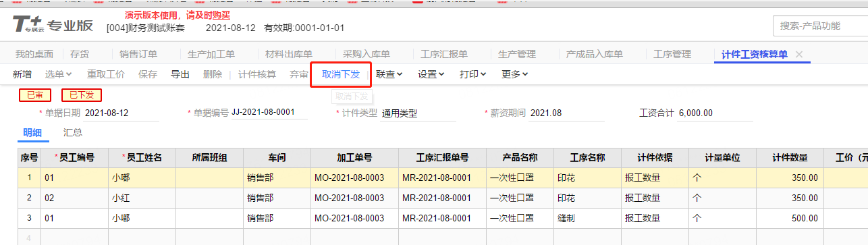Click the 搜索-产品功能 search box
The width and height of the screenshot is (868, 245).
pos(820,26)
